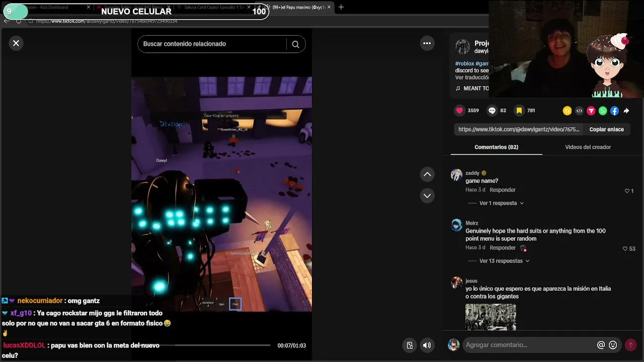
Task: Go to the previous video arrow
Action: coord(427,174)
